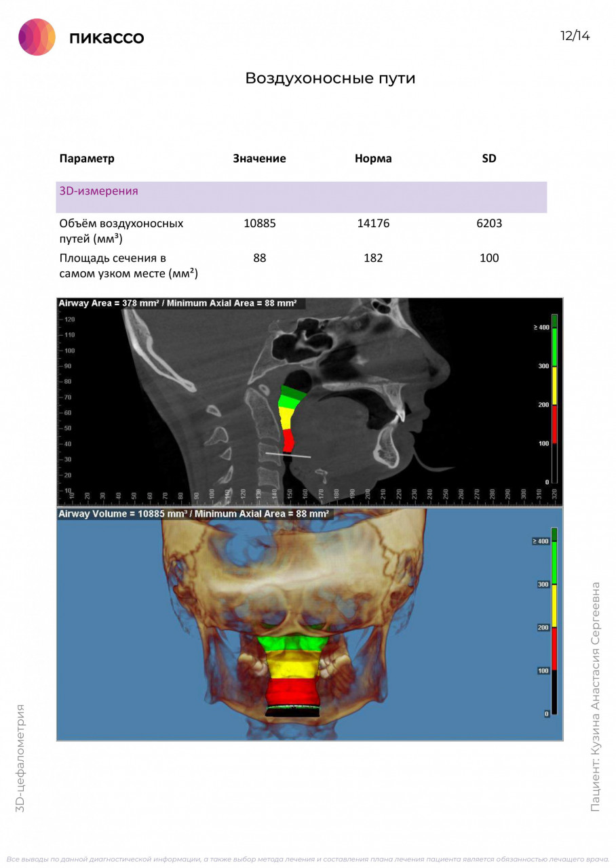Click the "Параметр" column header
616x868 pixels.
[x=87, y=159]
